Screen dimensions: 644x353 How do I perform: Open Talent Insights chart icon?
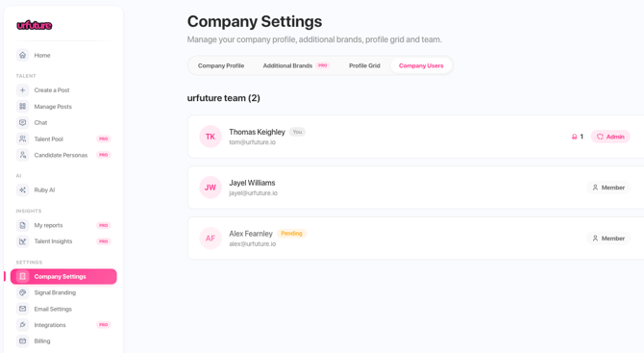(23, 241)
